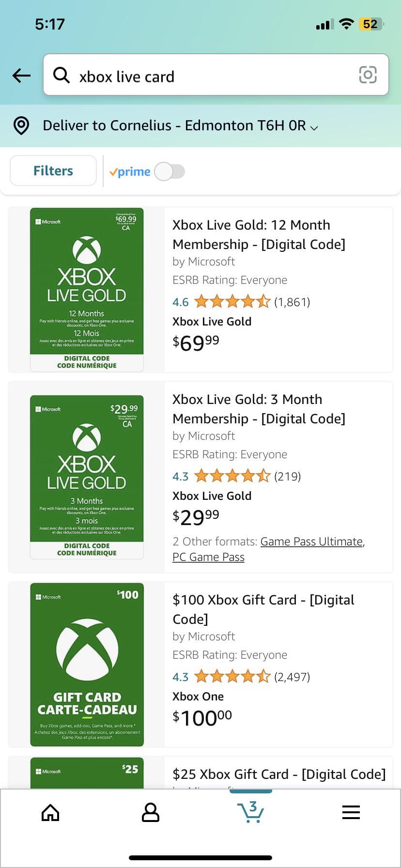The image size is (401, 868).
Task: Click the xbox live card search field
Action: tap(213, 76)
